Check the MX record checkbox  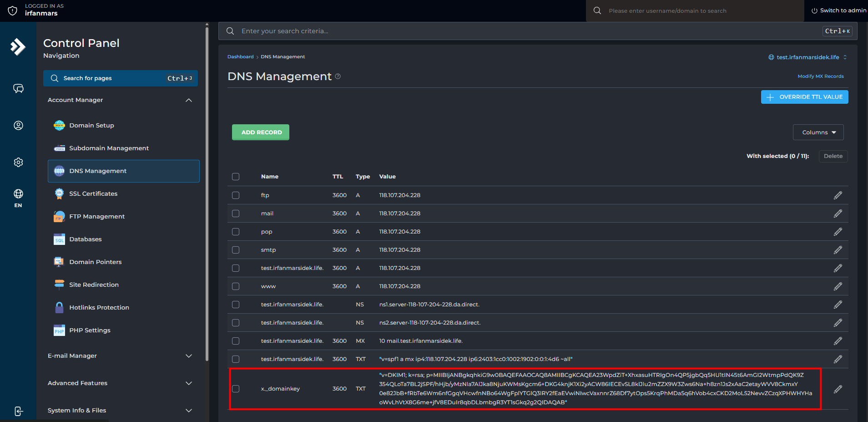tap(236, 341)
